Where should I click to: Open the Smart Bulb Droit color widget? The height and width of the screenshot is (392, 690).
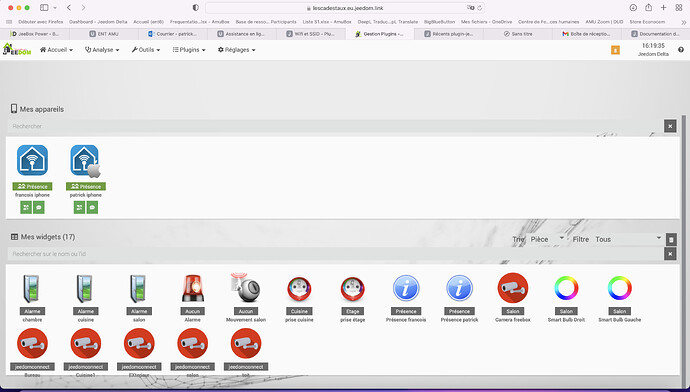(x=566, y=288)
